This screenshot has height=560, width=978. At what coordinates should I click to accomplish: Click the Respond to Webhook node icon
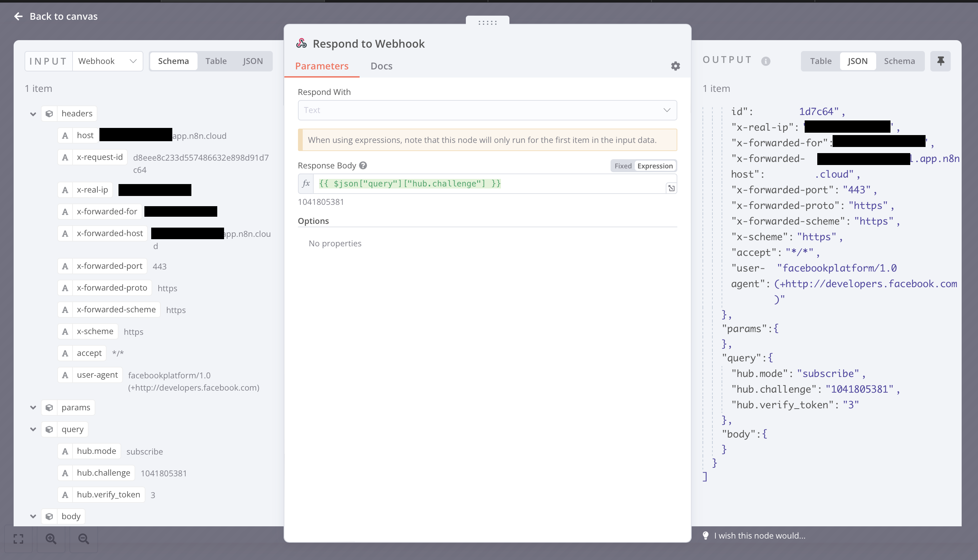tap(301, 43)
